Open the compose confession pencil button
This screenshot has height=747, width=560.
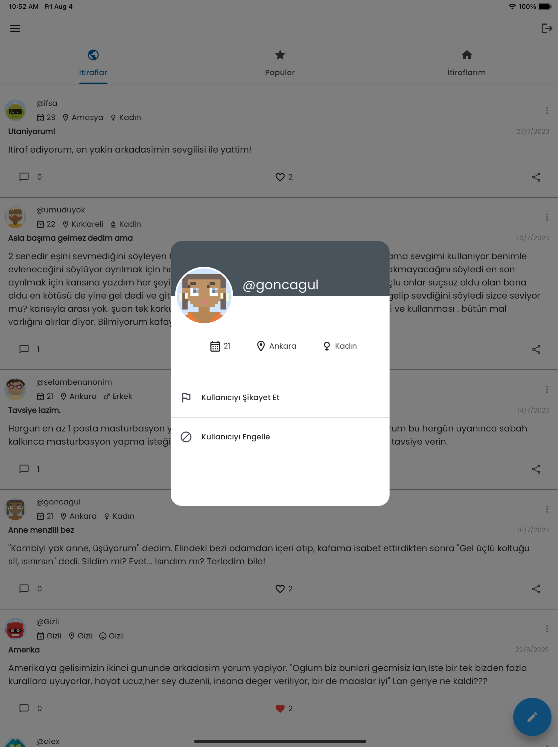click(532, 717)
